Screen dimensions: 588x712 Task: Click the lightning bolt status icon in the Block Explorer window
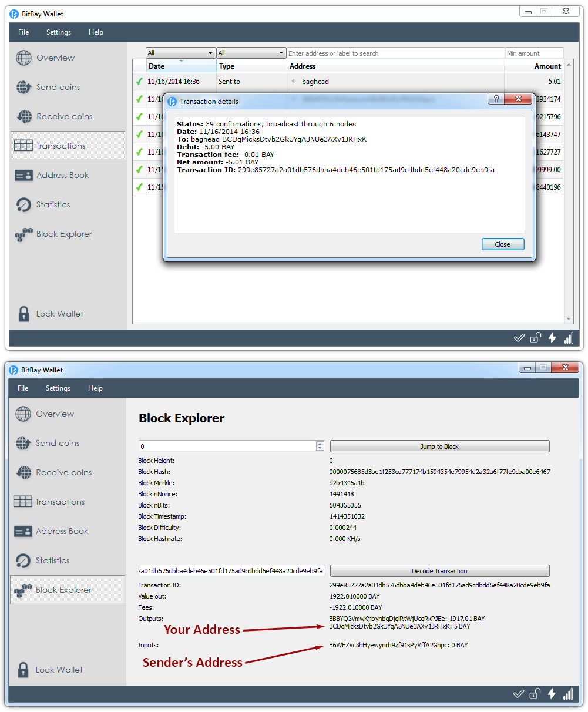coord(551,694)
